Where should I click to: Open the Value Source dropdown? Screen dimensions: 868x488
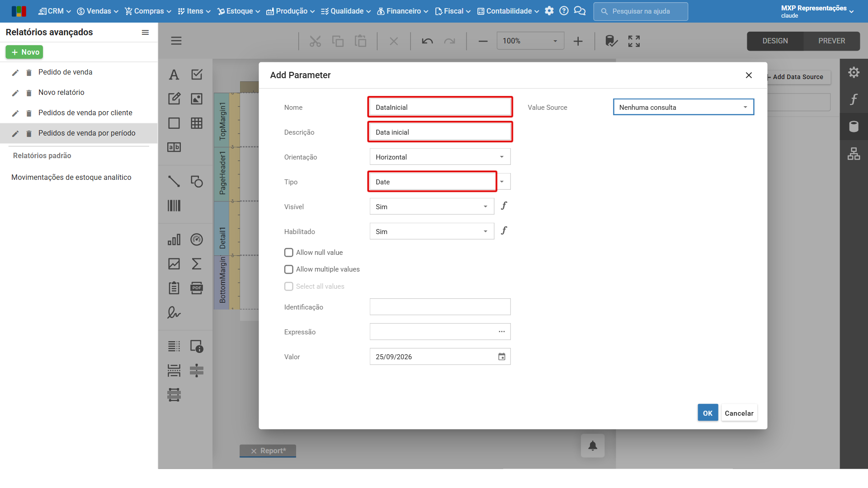(684, 107)
